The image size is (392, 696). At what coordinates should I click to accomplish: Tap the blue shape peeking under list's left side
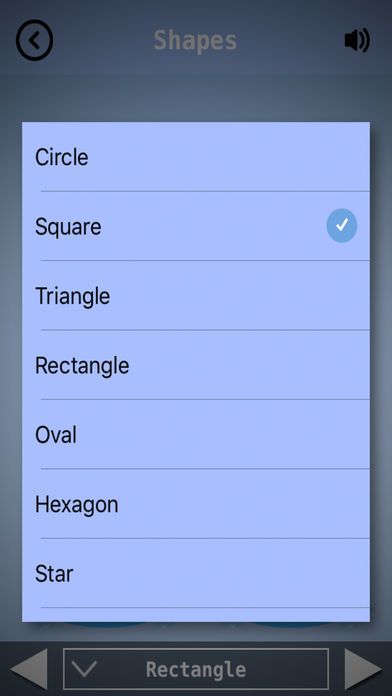[107, 625]
